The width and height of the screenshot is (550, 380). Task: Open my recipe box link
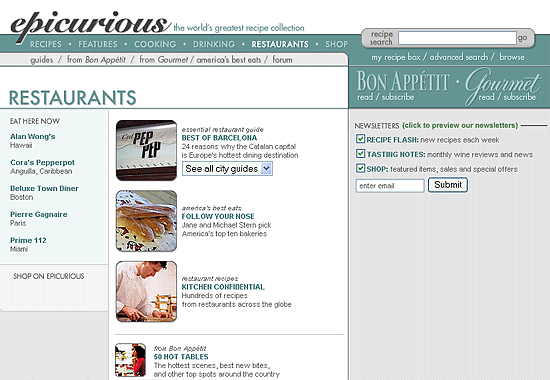396,57
